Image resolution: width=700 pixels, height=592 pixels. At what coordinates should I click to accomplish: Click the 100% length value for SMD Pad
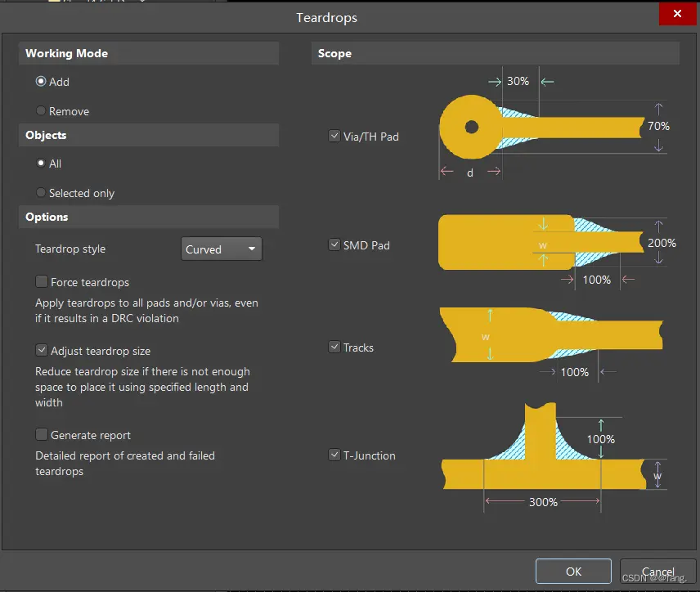pos(596,280)
